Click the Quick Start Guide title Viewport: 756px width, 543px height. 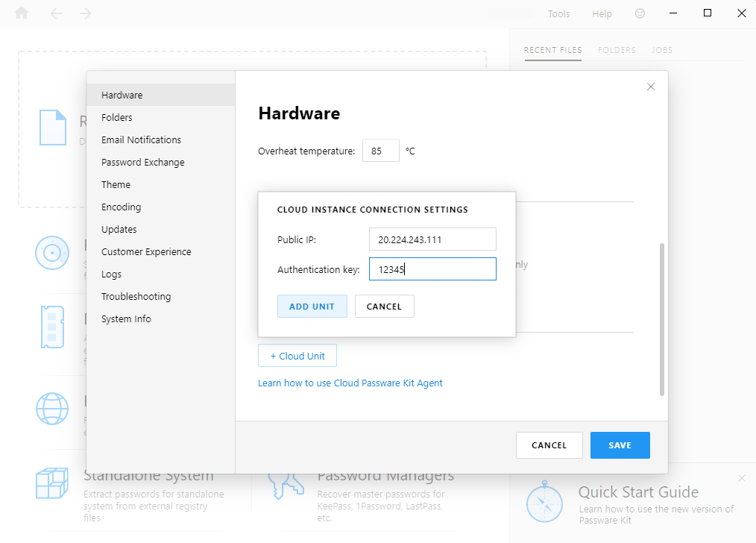[638, 492]
